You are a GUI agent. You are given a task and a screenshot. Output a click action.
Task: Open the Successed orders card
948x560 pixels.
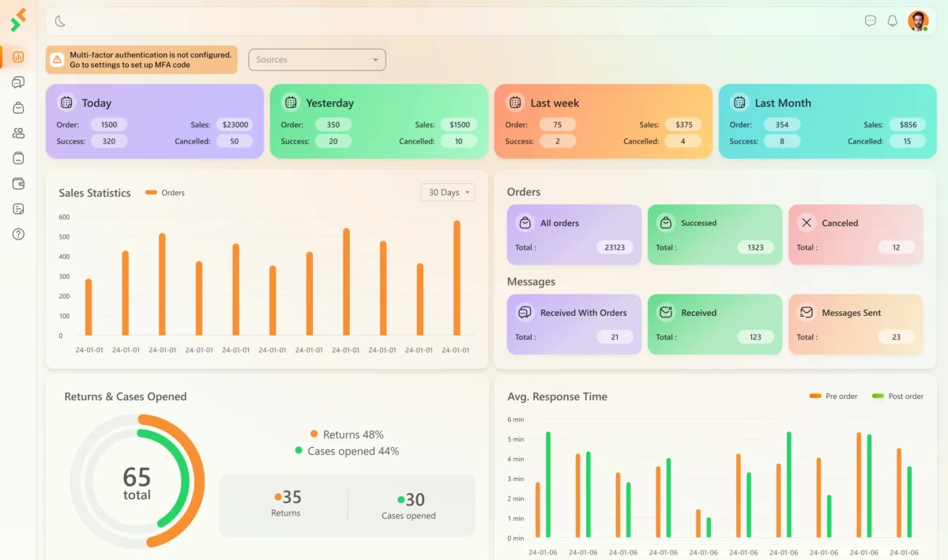click(715, 235)
